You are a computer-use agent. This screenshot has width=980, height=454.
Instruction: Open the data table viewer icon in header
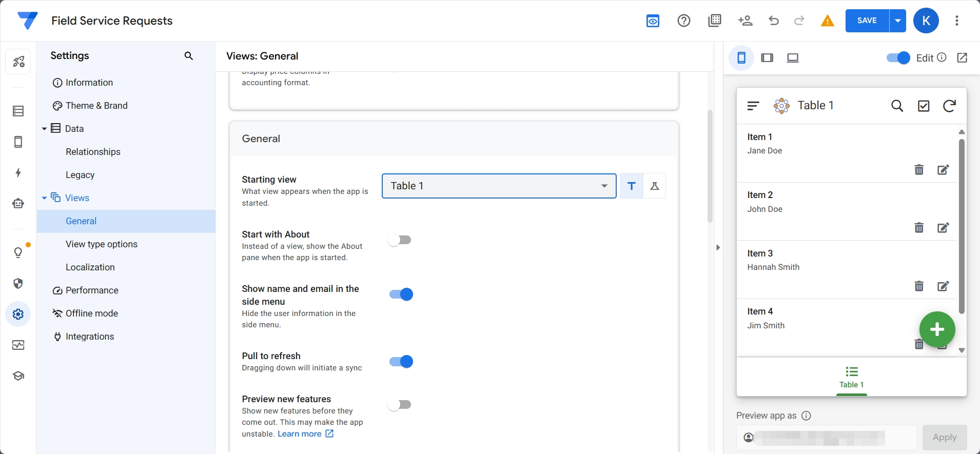(715, 21)
